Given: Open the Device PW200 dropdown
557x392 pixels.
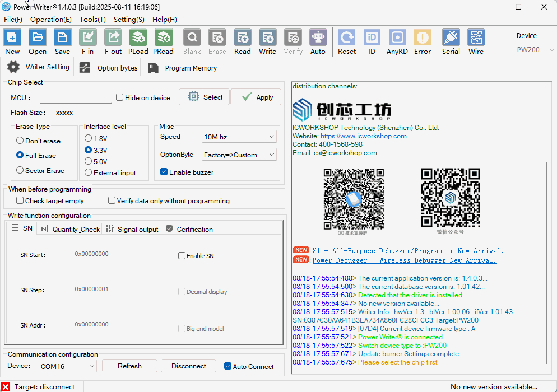Looking at the screenshot, I should (535, 50).
